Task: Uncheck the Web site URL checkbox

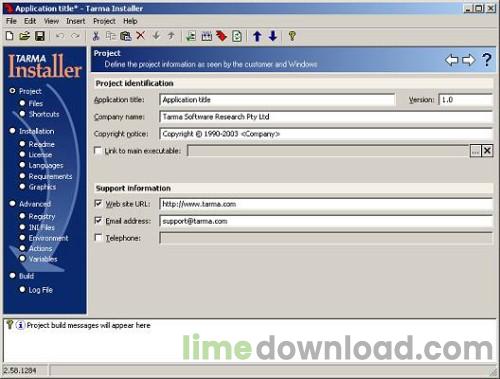Action: (x=98, y=203)
